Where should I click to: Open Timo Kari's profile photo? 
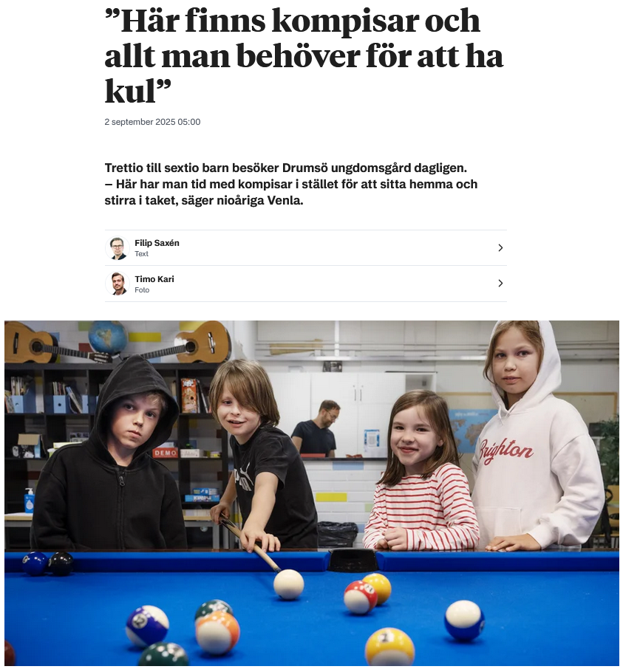(x=118, y=284)
